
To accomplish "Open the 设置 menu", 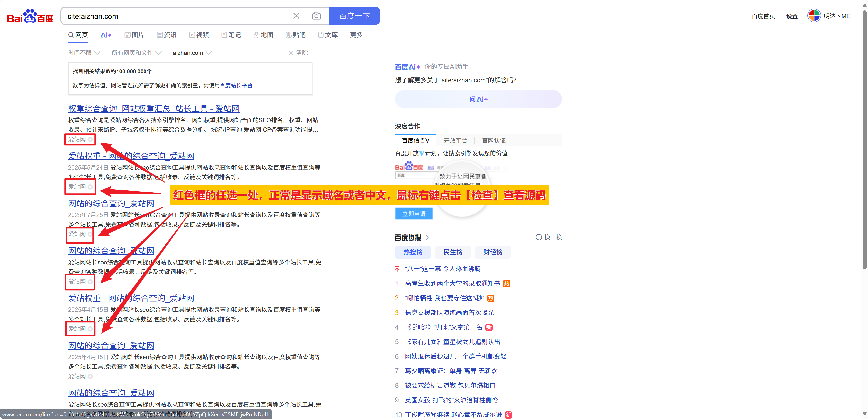I will (792, 16).
